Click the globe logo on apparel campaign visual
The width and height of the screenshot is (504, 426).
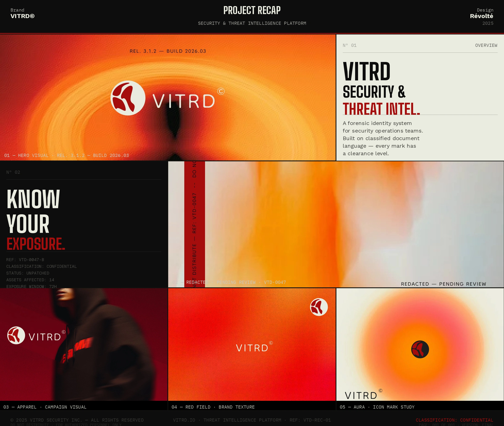16,335
